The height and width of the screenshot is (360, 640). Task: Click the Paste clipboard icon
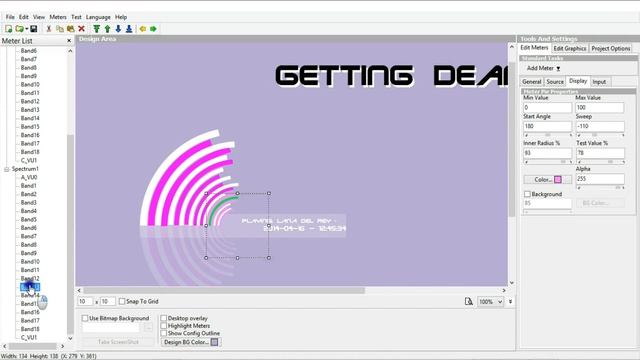click(71, 29)
